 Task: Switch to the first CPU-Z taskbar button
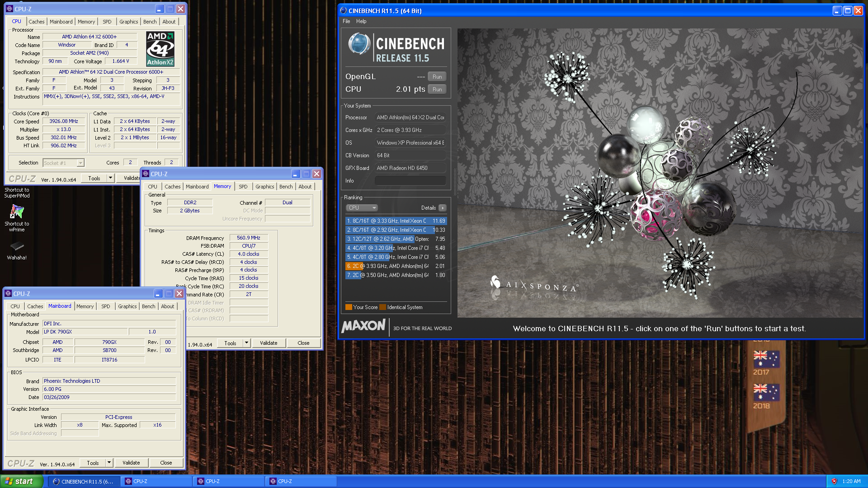[x=156, y=481]
